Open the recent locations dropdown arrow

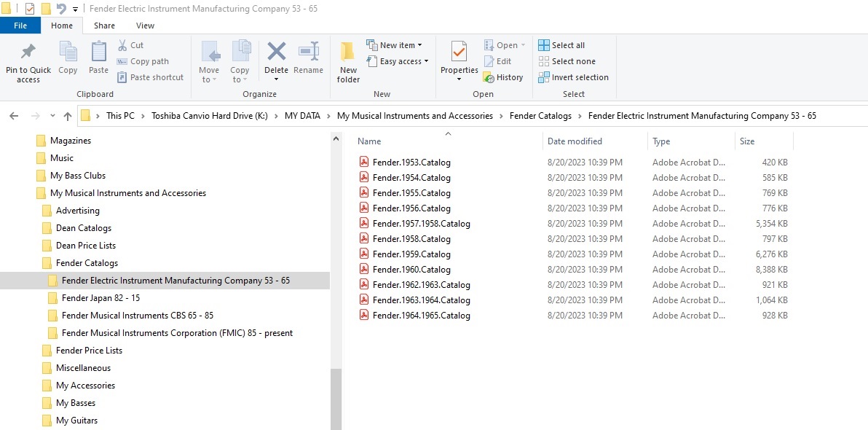click(x=52, y=116)
